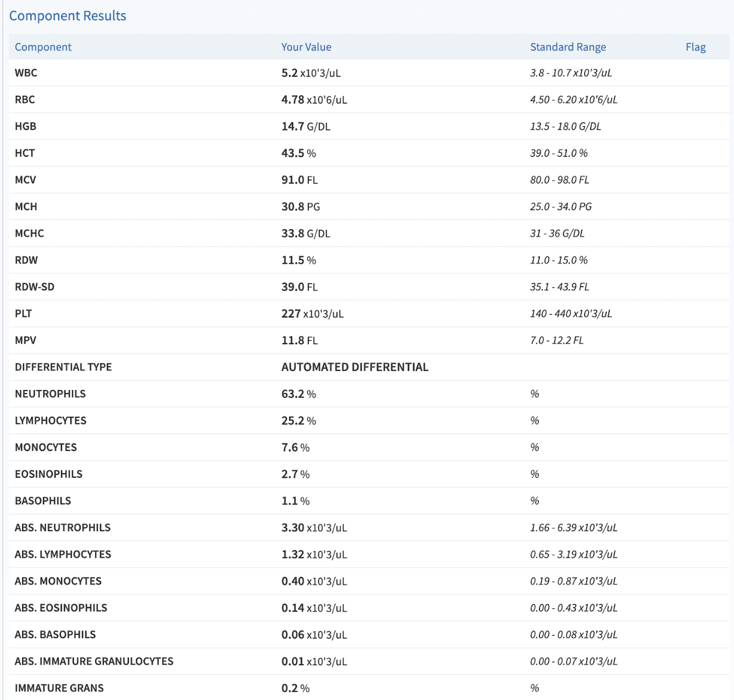734x700 pixels.
Task: Select the PLT component label
Action: (23, 313)
